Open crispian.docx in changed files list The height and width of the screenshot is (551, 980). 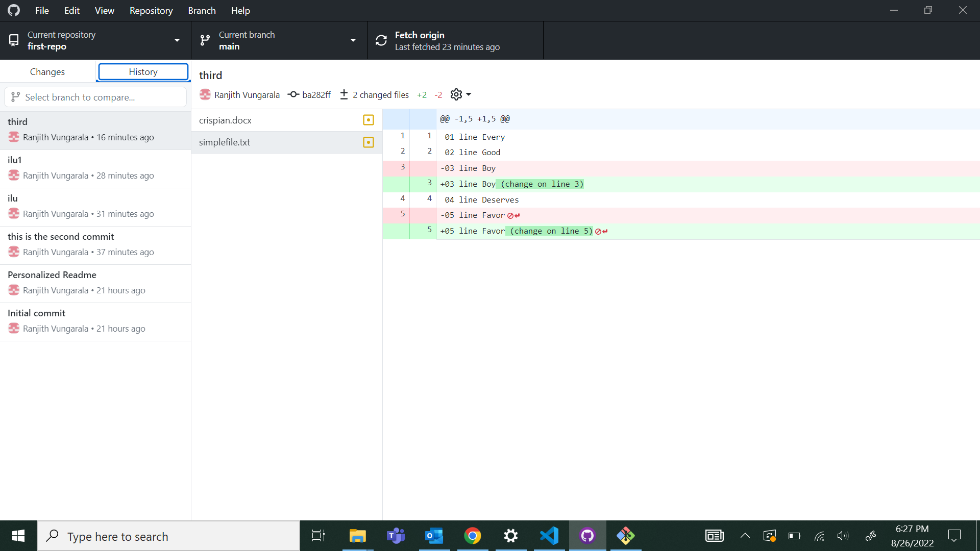click(287, 120)
